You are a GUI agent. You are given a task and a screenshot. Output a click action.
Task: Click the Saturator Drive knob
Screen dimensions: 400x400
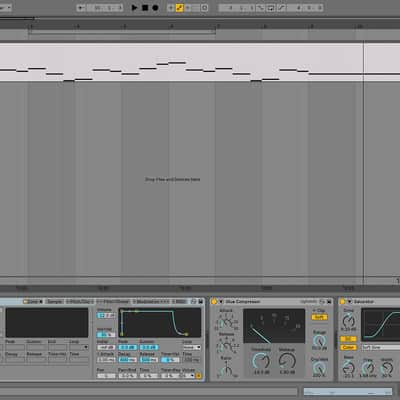tap(349, 321)
